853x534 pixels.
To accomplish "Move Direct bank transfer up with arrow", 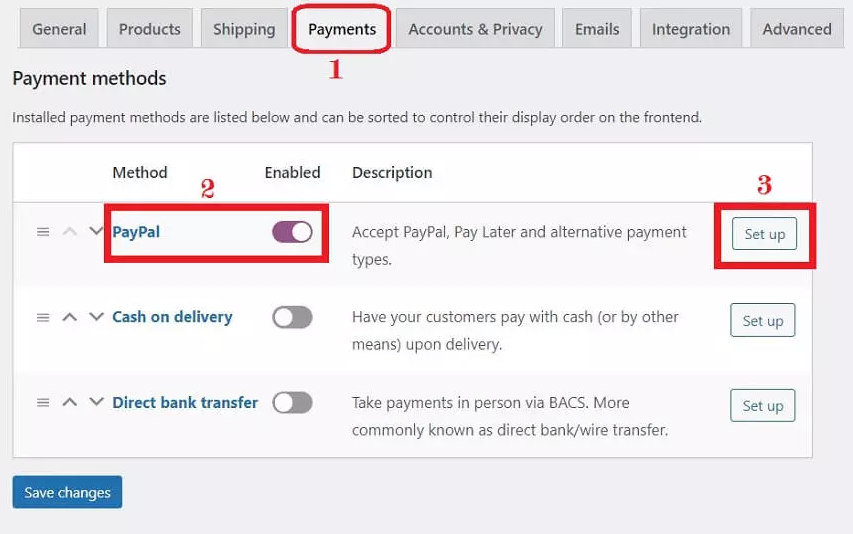I will (x=69, y=403).
